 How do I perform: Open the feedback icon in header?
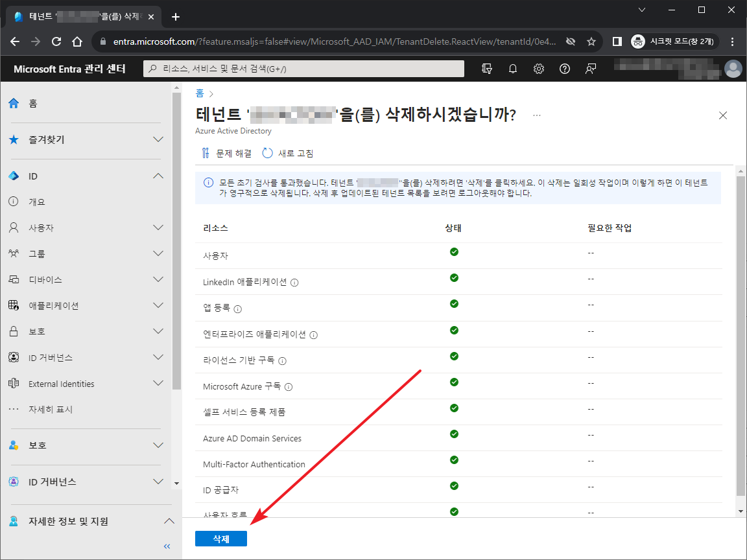(x=590, y=69)
